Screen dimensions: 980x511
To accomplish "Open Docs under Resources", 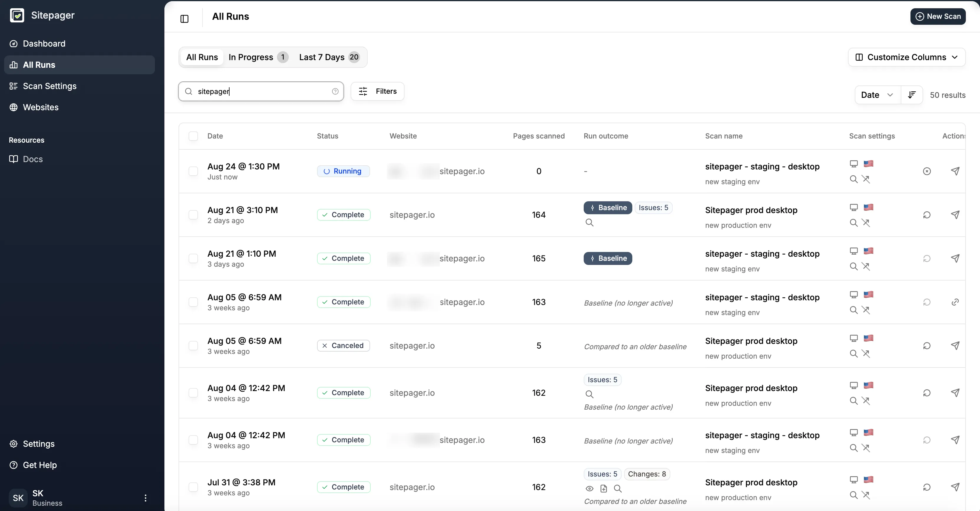I will tap(79, 159).
